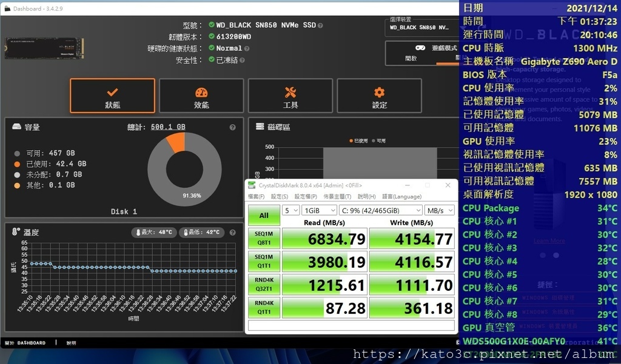Viewport: 621px width, 364px height.
Task: Click the help icon in the 溫度 panel
Action: click(232, 233)
